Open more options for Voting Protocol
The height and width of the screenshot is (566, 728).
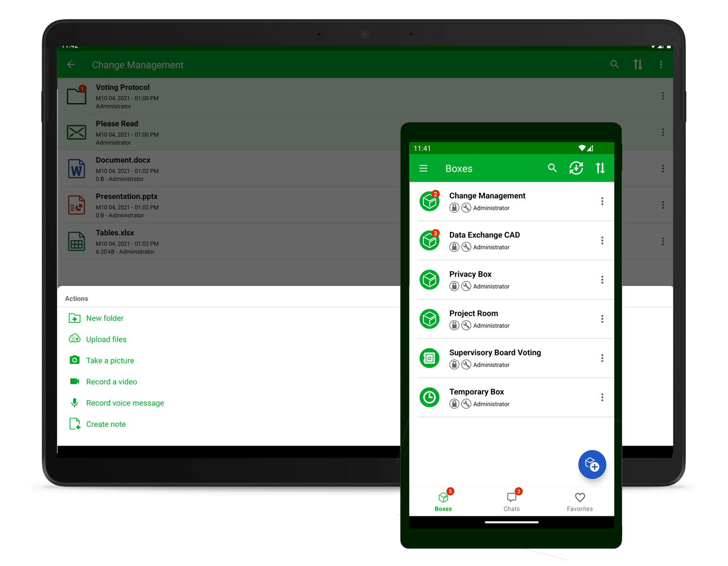[x=663, y=96]
